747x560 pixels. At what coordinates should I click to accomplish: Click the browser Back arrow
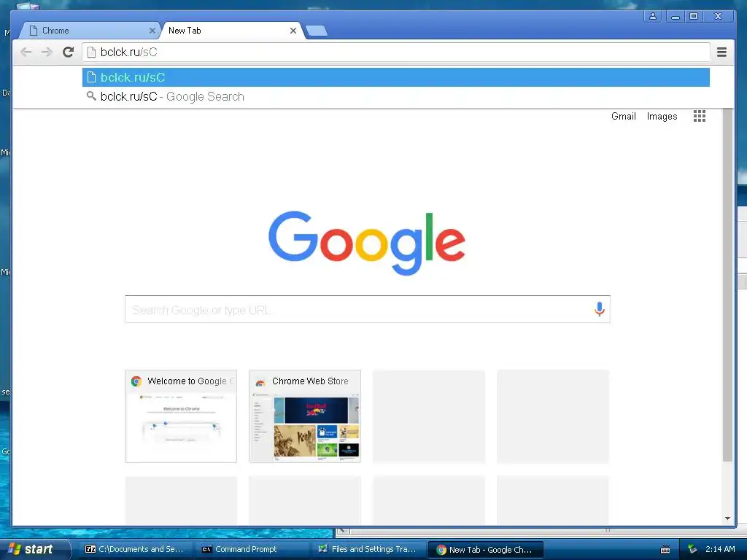click(26, 52)
